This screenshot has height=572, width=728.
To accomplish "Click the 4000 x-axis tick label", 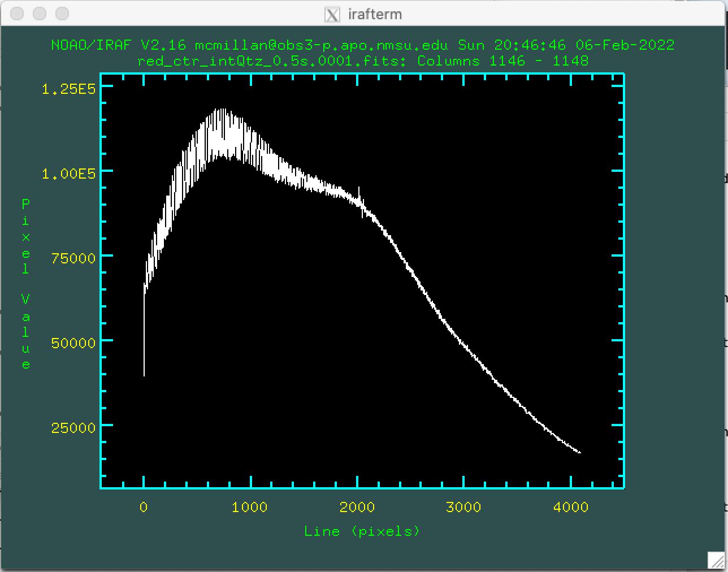I will tap(570, 507).
